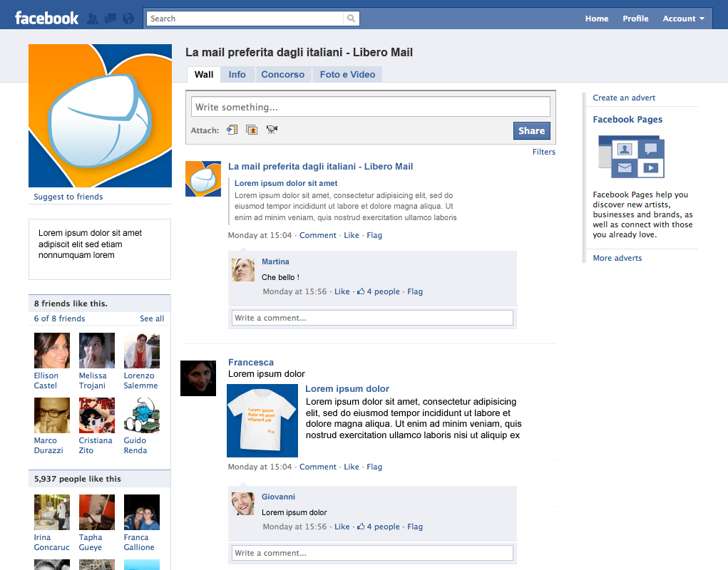The height and width of the screenshot is (570, 728).
Task: Open the Lorem ipsum dolor sit amet post title
Action: pos(286,183)
